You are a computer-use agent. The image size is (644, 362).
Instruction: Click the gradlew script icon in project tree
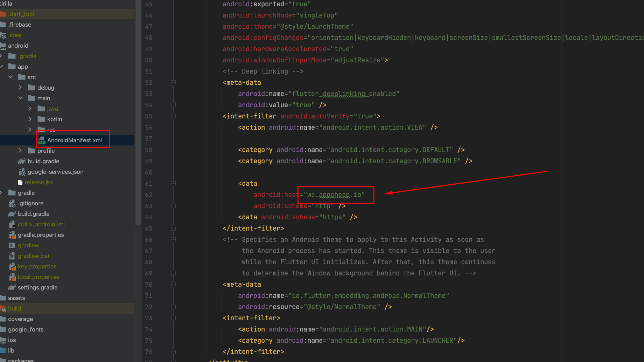pyautogui.click(x=12, y=245)
